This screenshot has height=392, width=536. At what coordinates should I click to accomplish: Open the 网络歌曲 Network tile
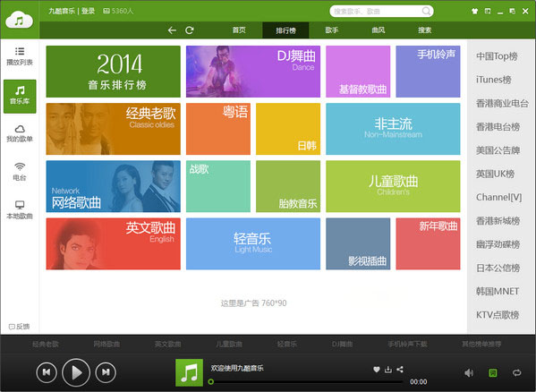coord(113,186)
